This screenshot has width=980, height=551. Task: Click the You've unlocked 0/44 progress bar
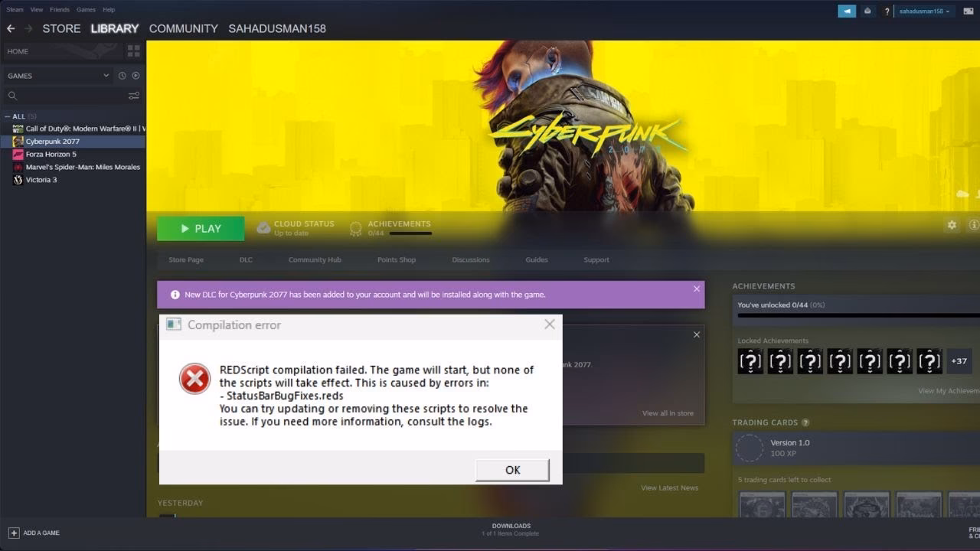pos(858,315)
